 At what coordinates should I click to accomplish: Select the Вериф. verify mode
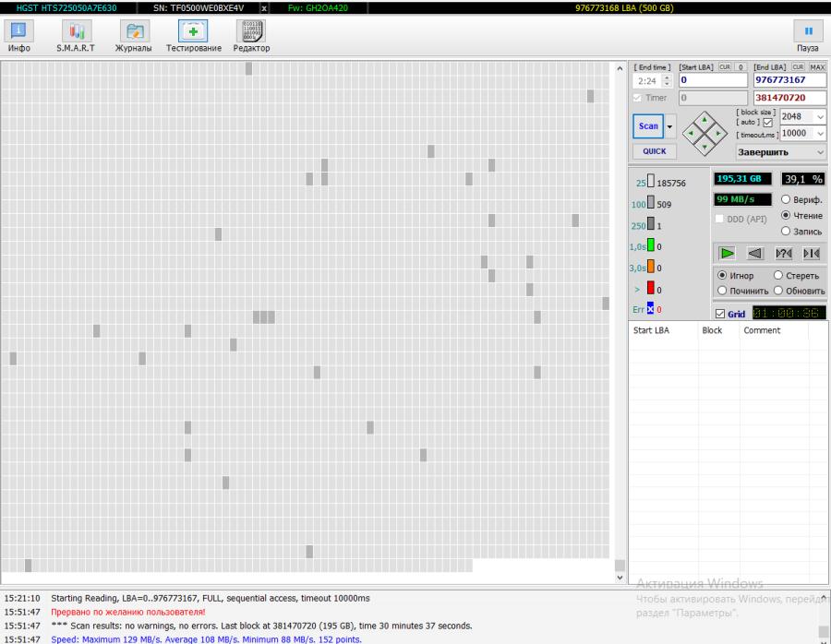click(x=786, y=199)
